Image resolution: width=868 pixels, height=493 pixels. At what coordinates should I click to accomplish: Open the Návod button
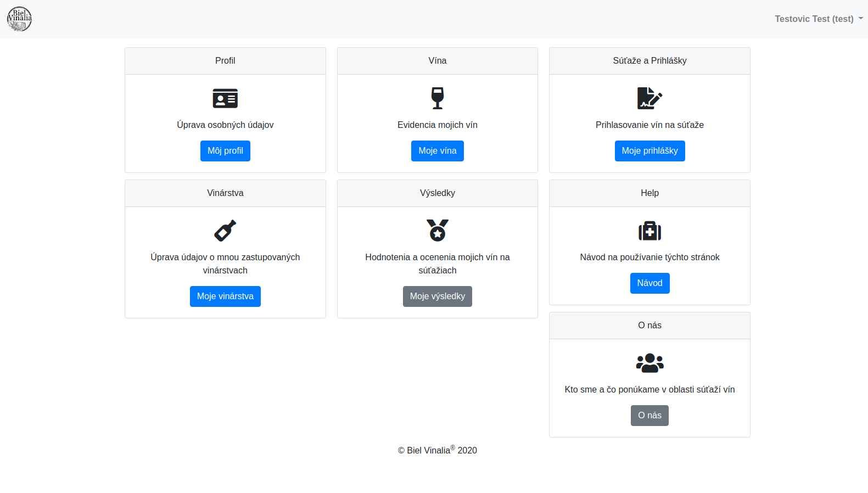(650, 283)
